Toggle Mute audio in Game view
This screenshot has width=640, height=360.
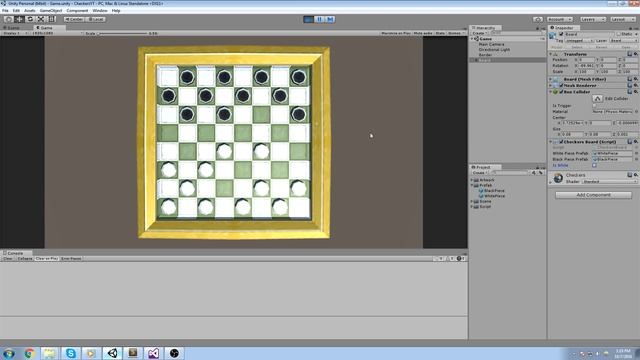click(422, 33)
